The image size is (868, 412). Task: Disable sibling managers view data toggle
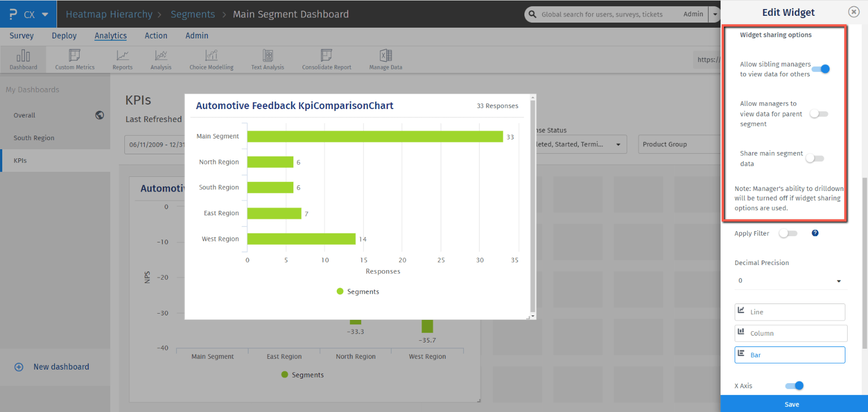(821, 69)
